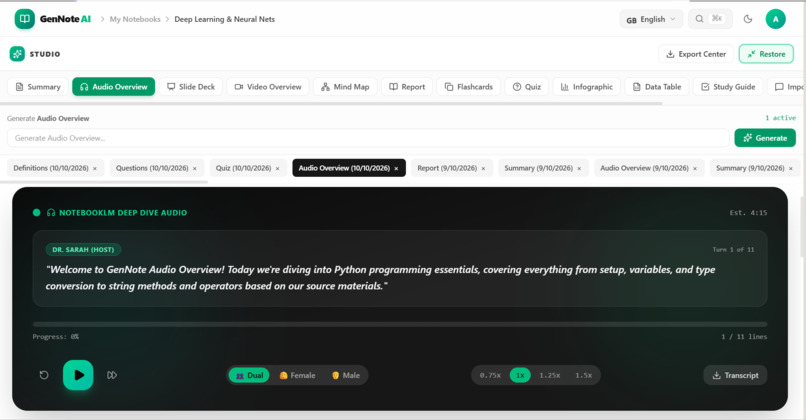The height and width of the screenshot is (420, 806).
Task: Click the Generate button
Action: coord(765,138)
